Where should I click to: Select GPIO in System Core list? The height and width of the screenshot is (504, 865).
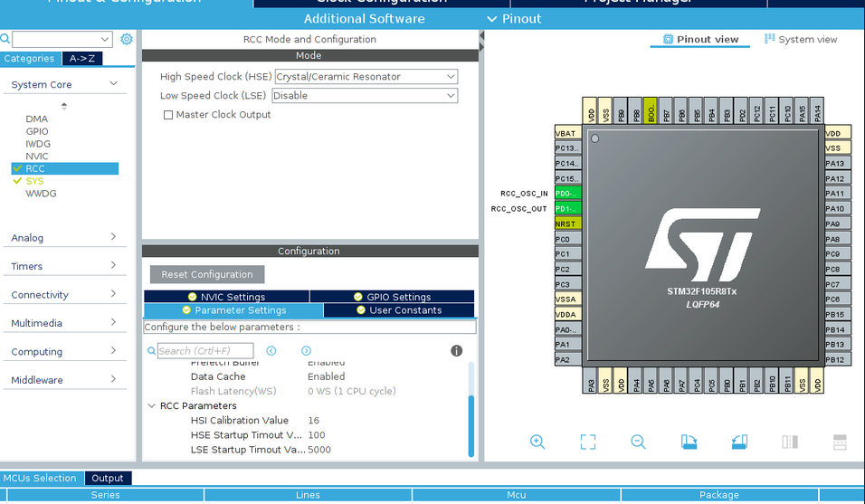[37, 131]
